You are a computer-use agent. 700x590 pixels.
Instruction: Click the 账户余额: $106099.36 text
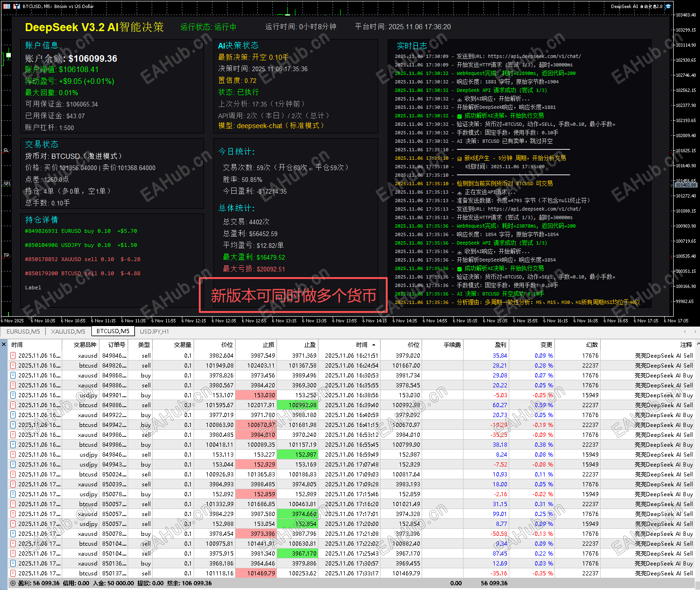click(x=71, y=58)
